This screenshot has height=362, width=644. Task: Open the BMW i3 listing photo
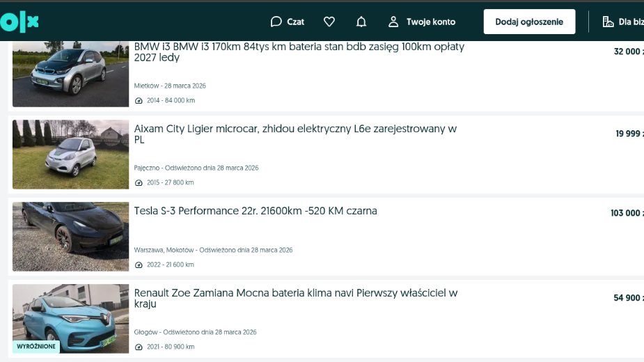[x=70, y=74]
